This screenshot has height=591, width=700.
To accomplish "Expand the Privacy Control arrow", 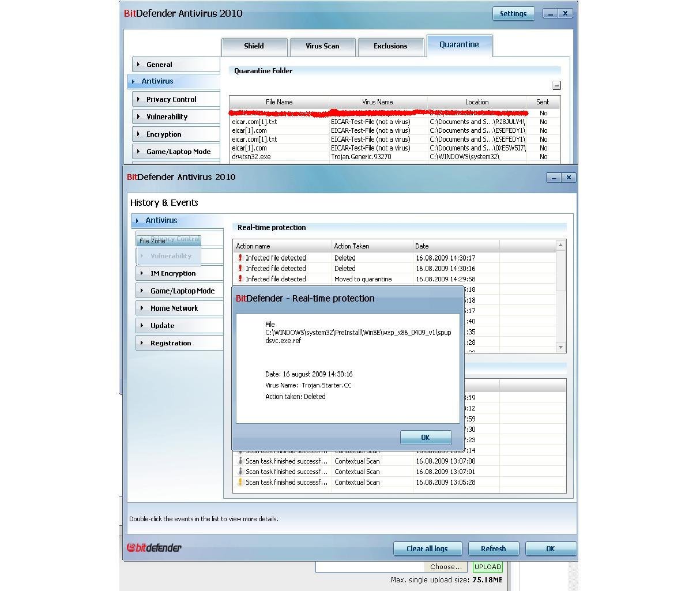I will 138,99.
